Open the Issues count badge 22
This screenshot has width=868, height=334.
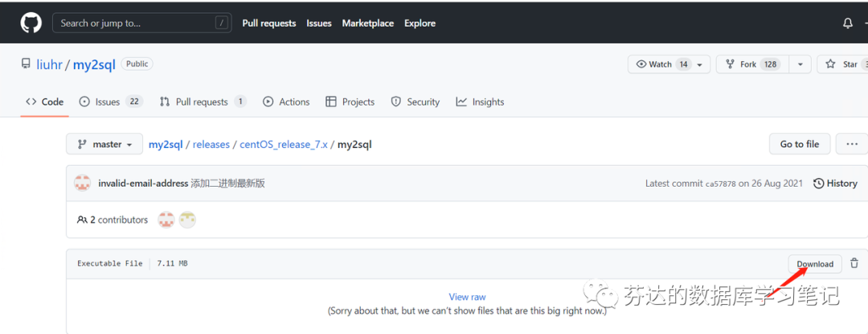[134, 102]
